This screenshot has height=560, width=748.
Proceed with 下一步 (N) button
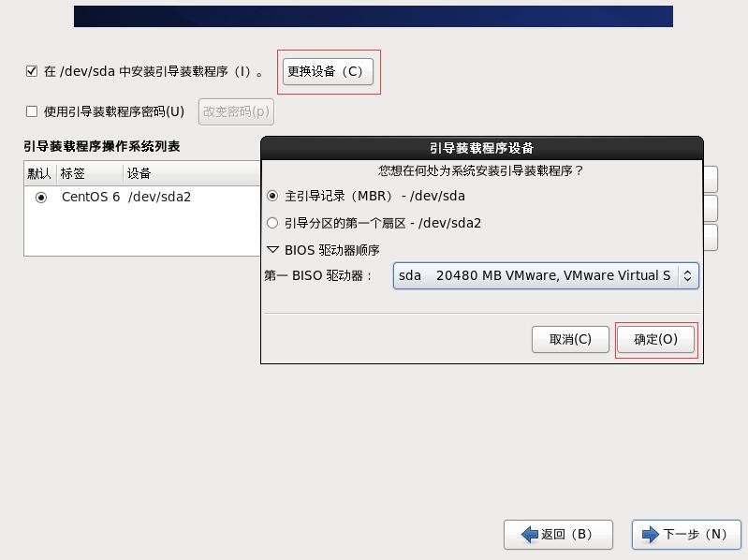pyautogui.click(x=686, y=534)
